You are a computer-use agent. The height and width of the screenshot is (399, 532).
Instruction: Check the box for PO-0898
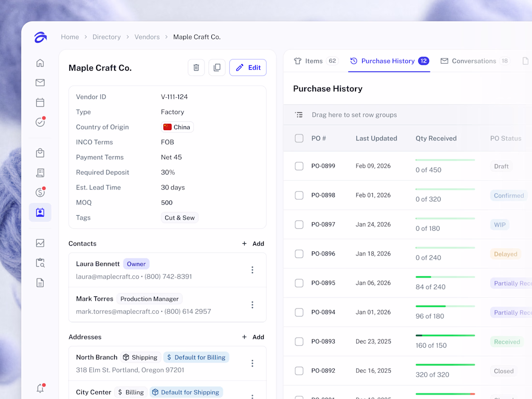[x=299, y=195]
